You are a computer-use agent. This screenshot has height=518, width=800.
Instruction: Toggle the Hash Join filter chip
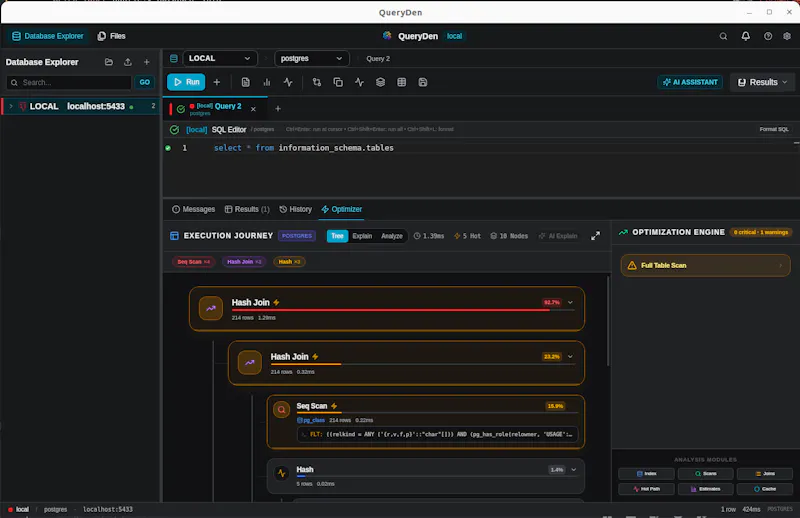click(244, 262)
